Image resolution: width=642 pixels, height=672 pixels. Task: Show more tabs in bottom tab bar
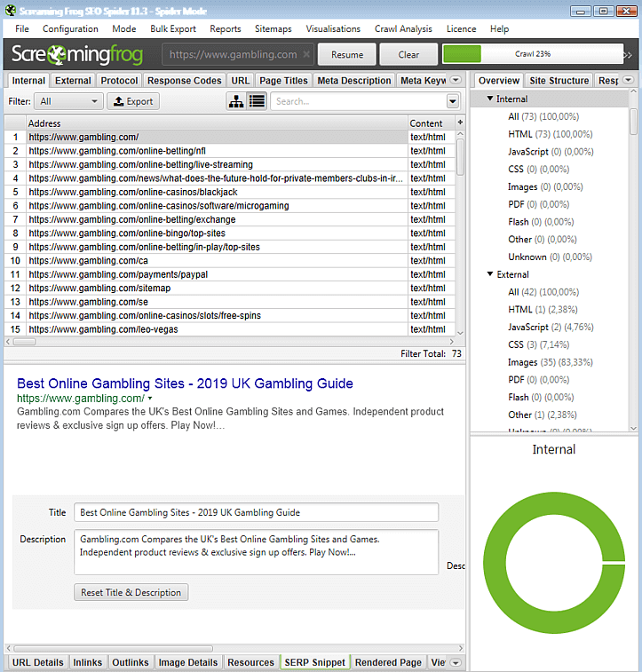click(x=456, y=662)
